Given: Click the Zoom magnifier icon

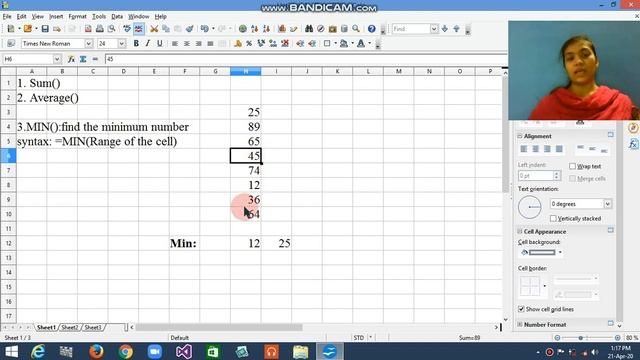Looking at the screenshot, I should 356,29.
